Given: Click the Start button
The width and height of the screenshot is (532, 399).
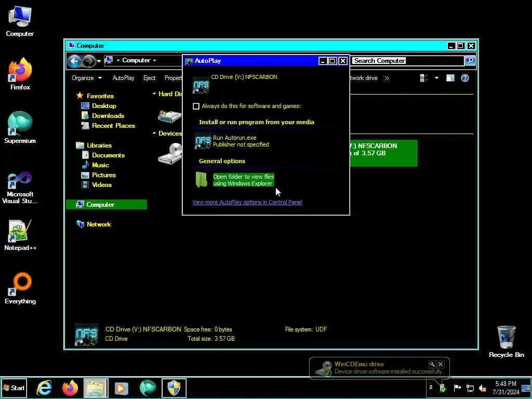Looking at the screenshot, I should tap(14, 388).
